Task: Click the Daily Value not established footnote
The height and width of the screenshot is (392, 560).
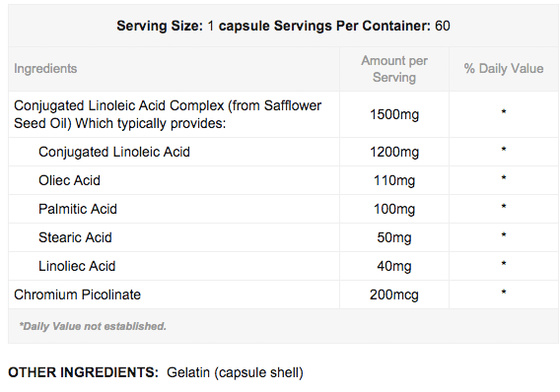Action: [93, 326]
